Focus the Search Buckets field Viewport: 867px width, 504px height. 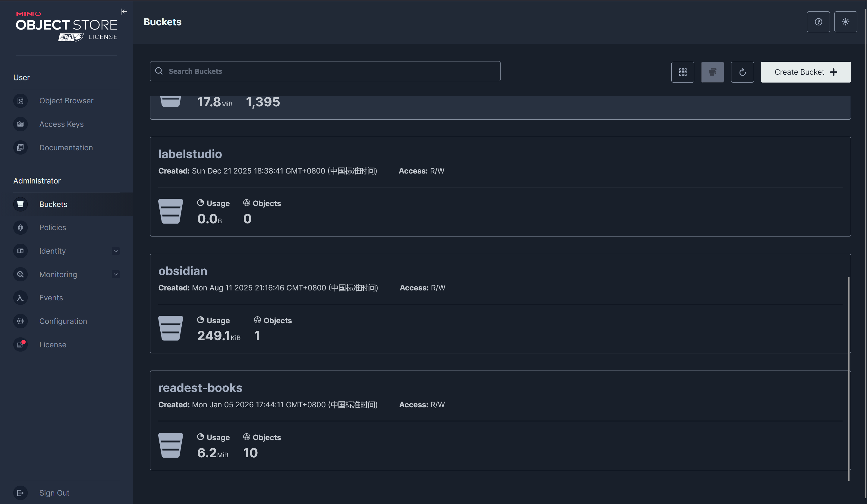click(325, 72)
